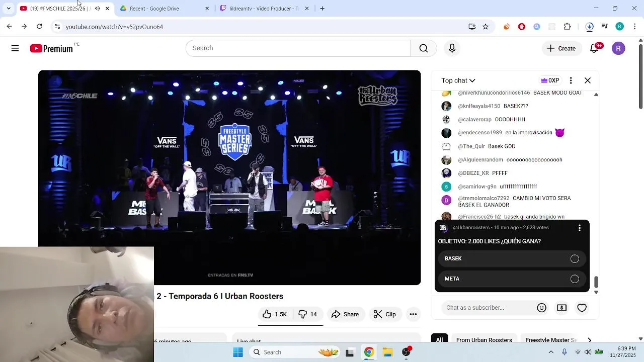Show hidden system tray icons chevron
This screenshot has width=644, height=362.
coord(551,352)
